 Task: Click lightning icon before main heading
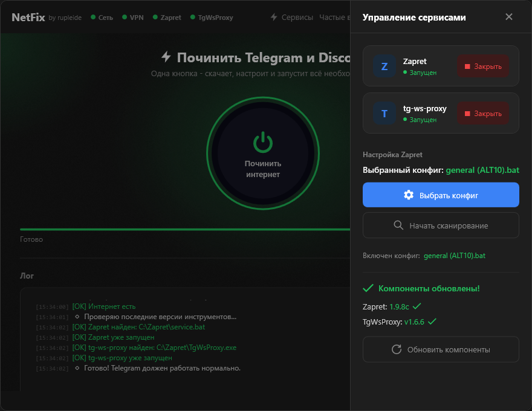coord(166,57)
